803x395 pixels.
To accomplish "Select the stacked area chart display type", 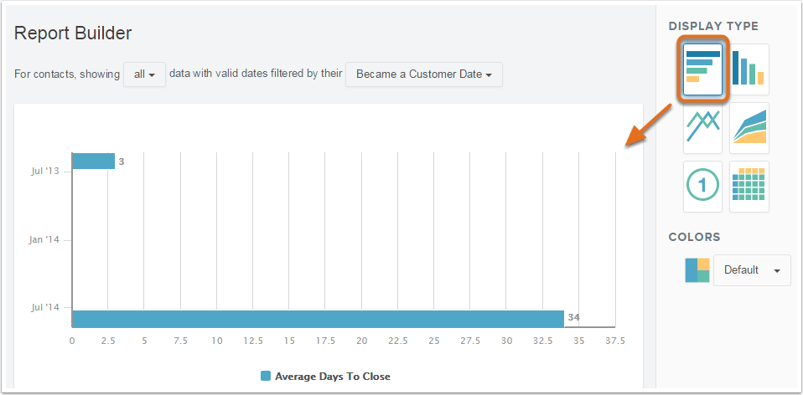I will (749, 128).
